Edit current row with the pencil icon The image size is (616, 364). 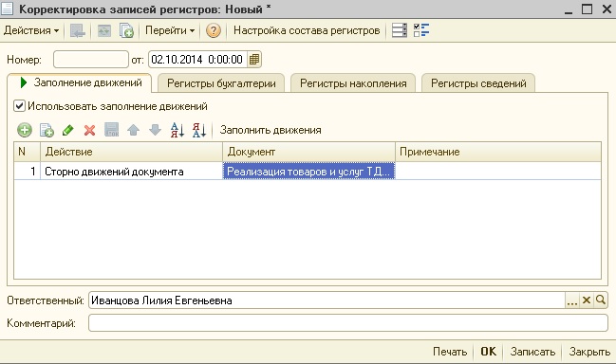(x=68, y=130)
